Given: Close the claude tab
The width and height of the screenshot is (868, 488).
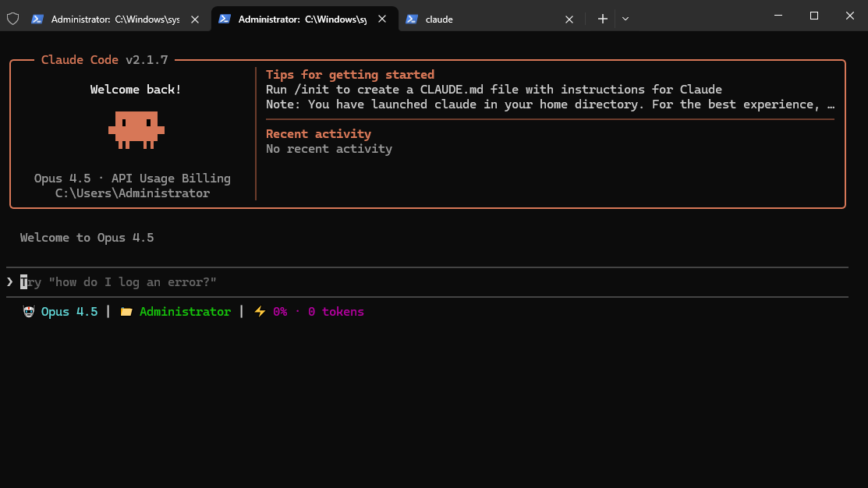Looking at the screenshot, I should tap(569, 19).
